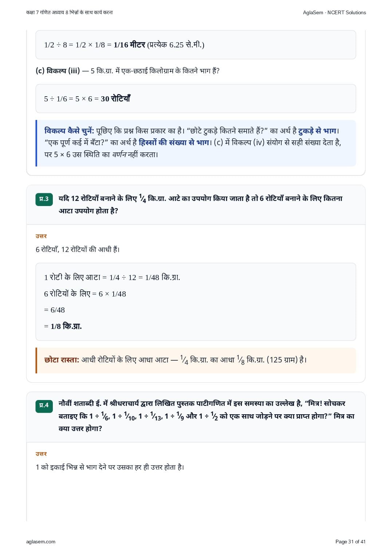Open the aglasem.com footer link
Viewport: 392px width, 555px height.
click(x=41, y=542)
